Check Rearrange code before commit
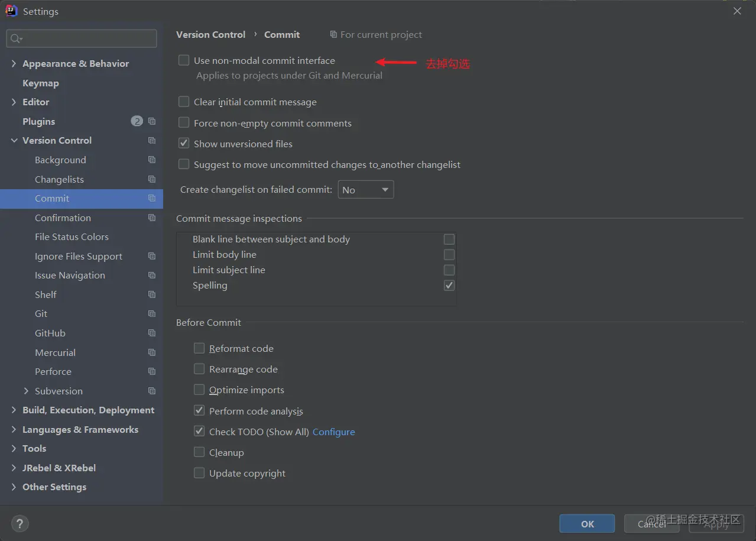Image resolution: width=756 pixels, height=541 pixels. (199, 369)
